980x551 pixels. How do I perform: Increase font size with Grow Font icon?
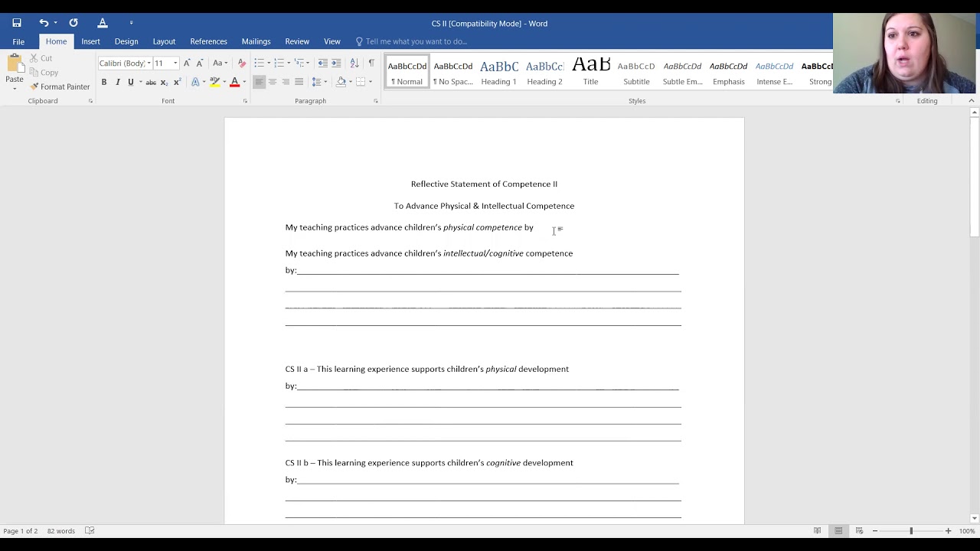coord(187,63)
